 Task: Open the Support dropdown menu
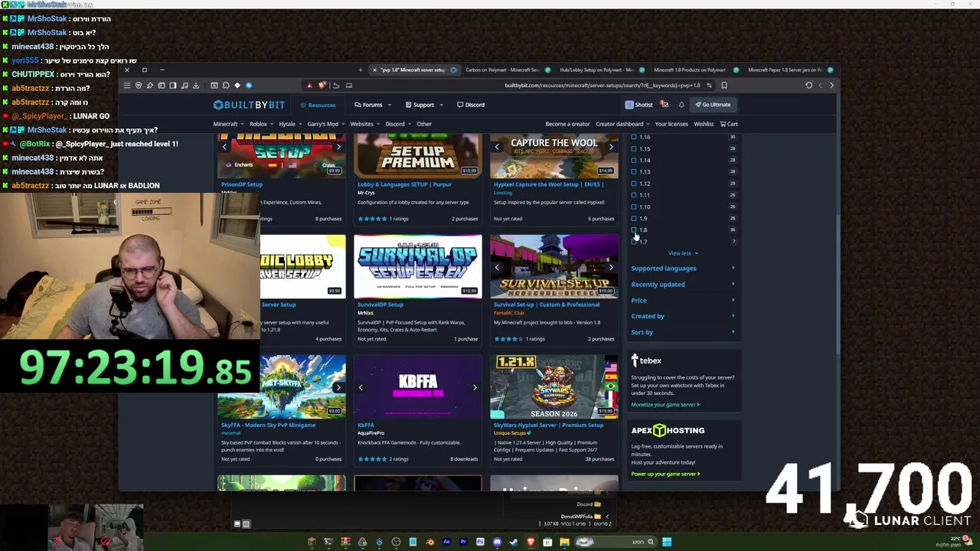coord(423,105)
